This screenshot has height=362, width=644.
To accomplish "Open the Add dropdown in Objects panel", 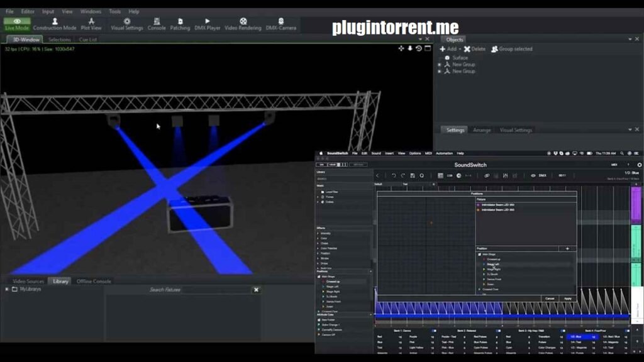I will 450,49.
